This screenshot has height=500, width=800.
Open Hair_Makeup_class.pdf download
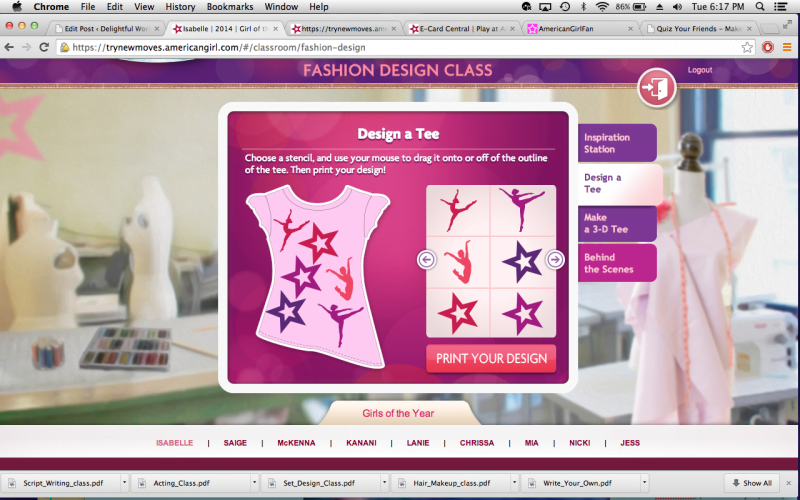coord(452,483)
